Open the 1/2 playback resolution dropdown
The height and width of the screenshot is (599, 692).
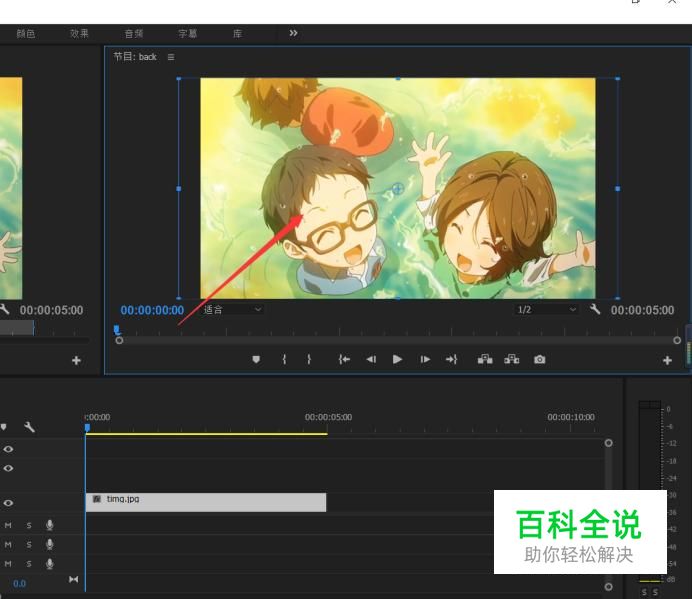point(546,309)
